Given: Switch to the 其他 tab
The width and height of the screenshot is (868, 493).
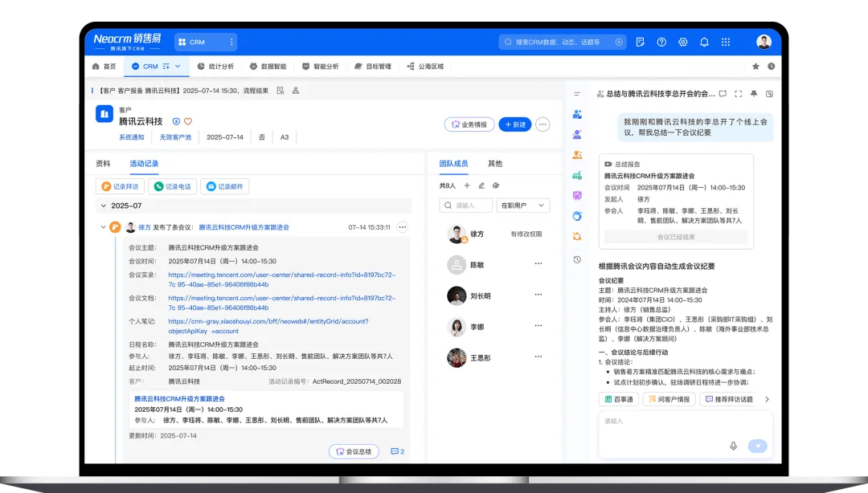Looking at the screenshot, I should coord(495,164).
